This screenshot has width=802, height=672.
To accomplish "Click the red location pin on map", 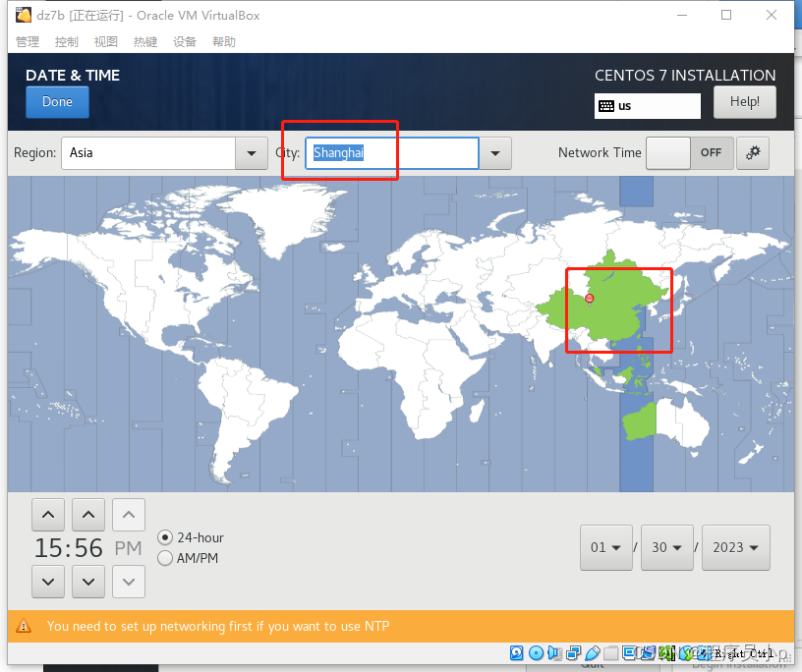I will pyautogui.click(x=590, y=300).
